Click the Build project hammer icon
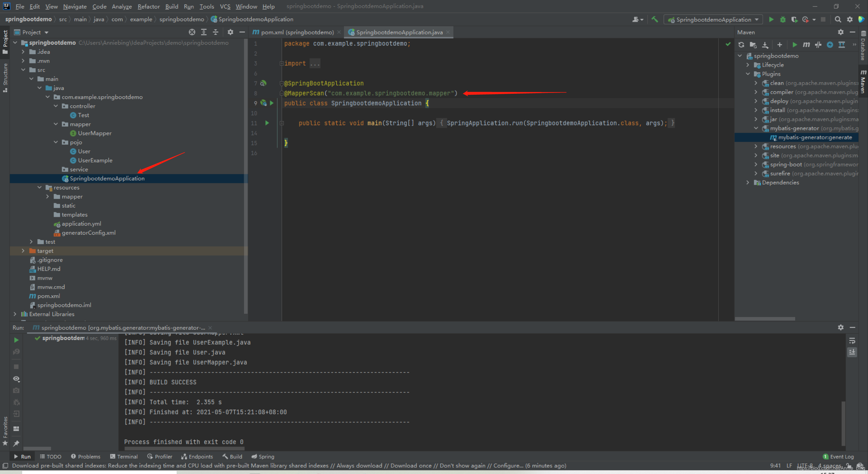The width and height of the screenshot is (868, 474). (x=654, y=19)
